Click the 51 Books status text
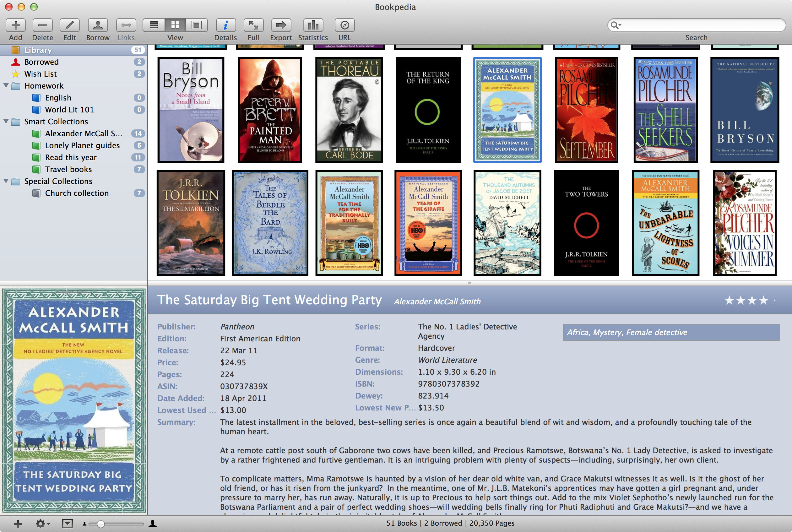Screen dimensions: 792x532 pos(402,523)
